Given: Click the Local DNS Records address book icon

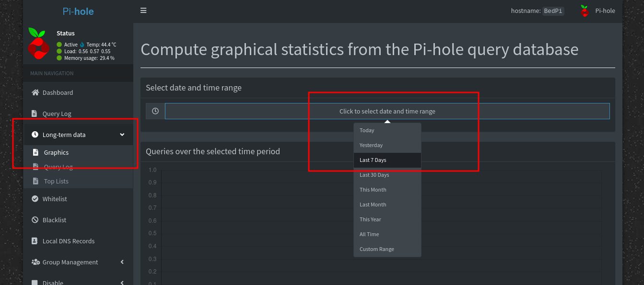Looking at the screenshot, I should tap(35, 241).
